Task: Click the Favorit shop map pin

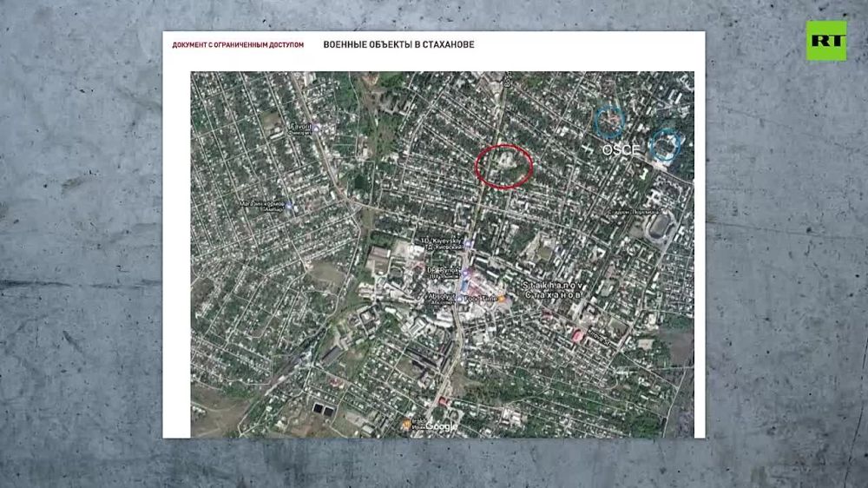Action: (316, 128)
